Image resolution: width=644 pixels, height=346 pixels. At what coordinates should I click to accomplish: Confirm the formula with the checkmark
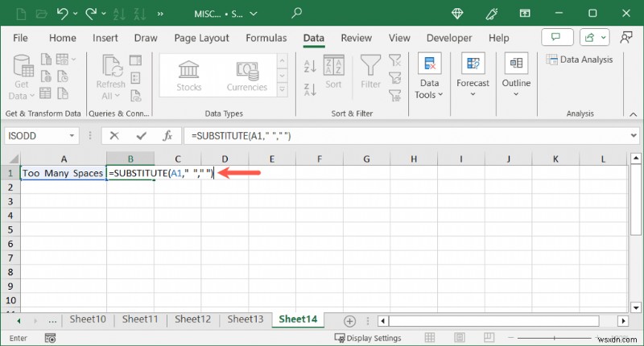coord(142,136)
